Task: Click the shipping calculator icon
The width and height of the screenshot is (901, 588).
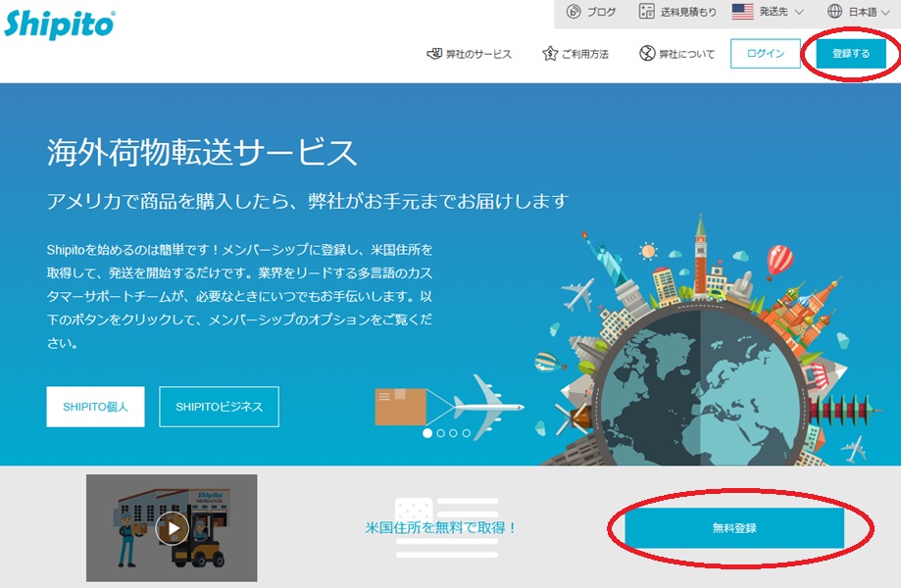Action: tap(647, 12)
